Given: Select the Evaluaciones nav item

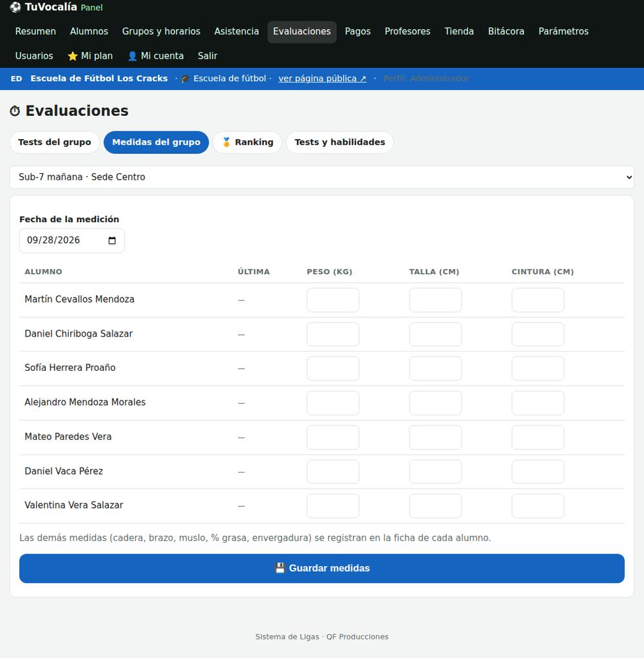Looking at the screenshot, I should click(x=302, y=32).
